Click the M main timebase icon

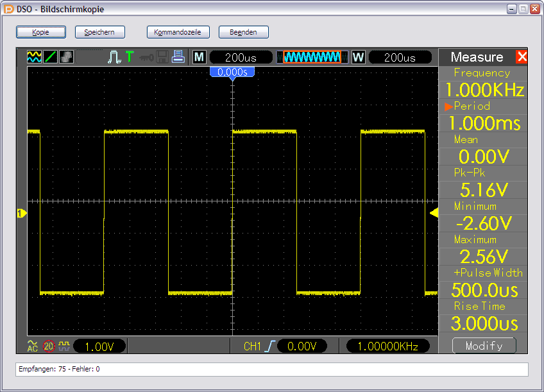pyautogui.click(x=200, y=57)
